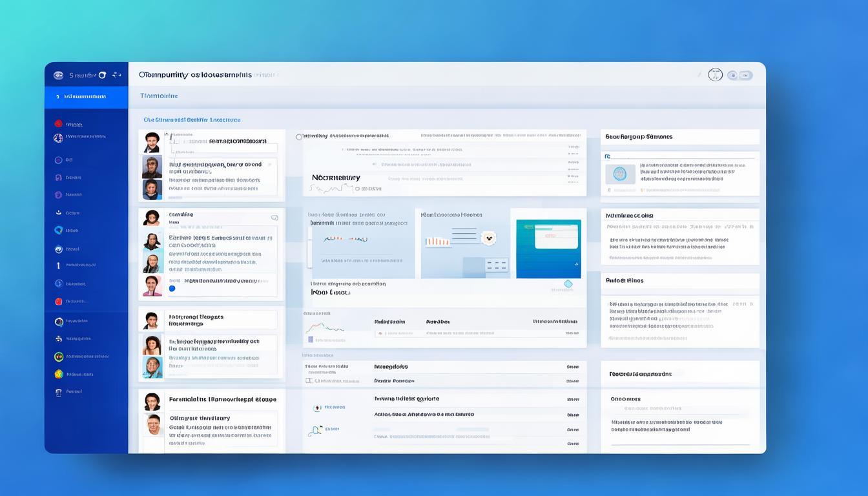This screenshot has width=868, height=496.
Task: Click the chat bubble icon on the second card
Action: click(x=274, y=218)
